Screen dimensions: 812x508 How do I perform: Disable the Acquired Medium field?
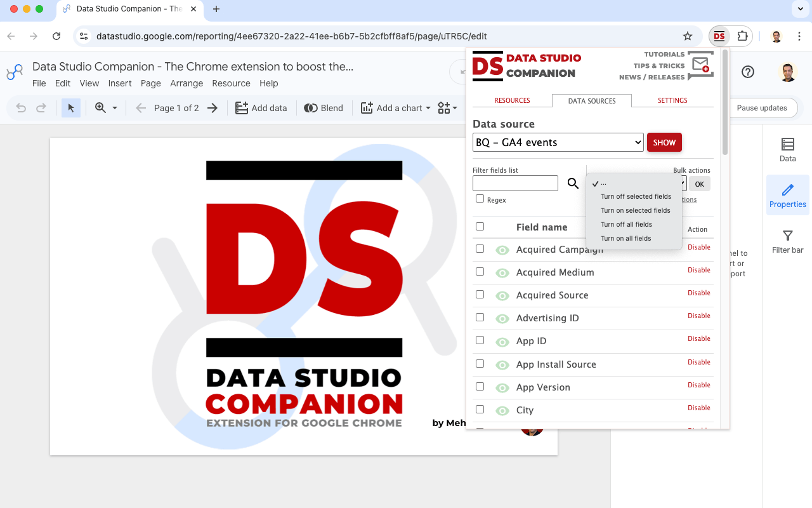point(699,270)
